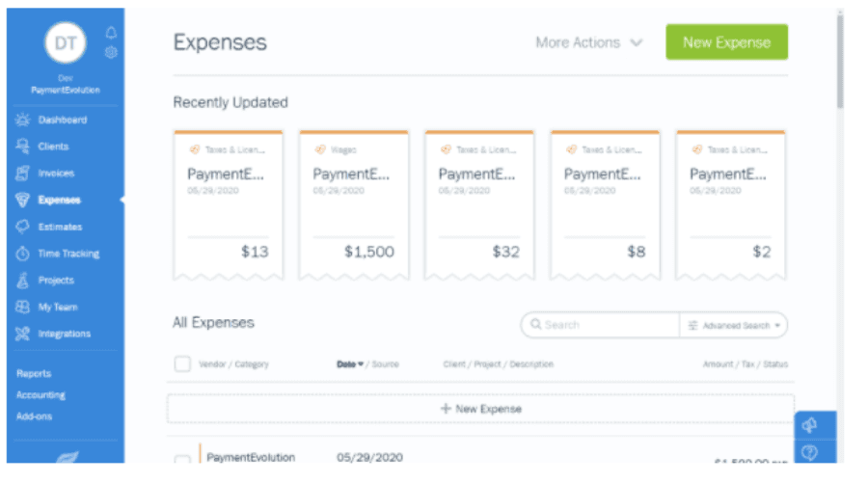Click the green New Expense button

pos(727,42)
